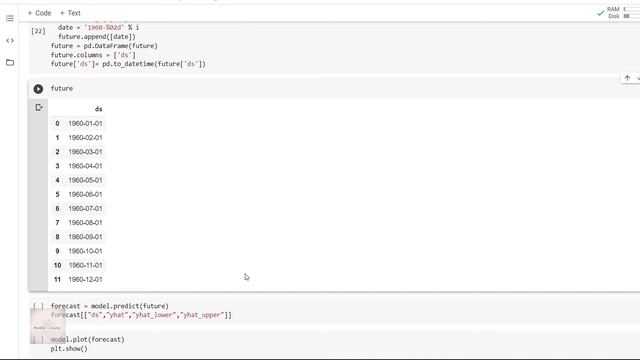Select the 1960-03-01 cell
640x360 pixels.
85,152
